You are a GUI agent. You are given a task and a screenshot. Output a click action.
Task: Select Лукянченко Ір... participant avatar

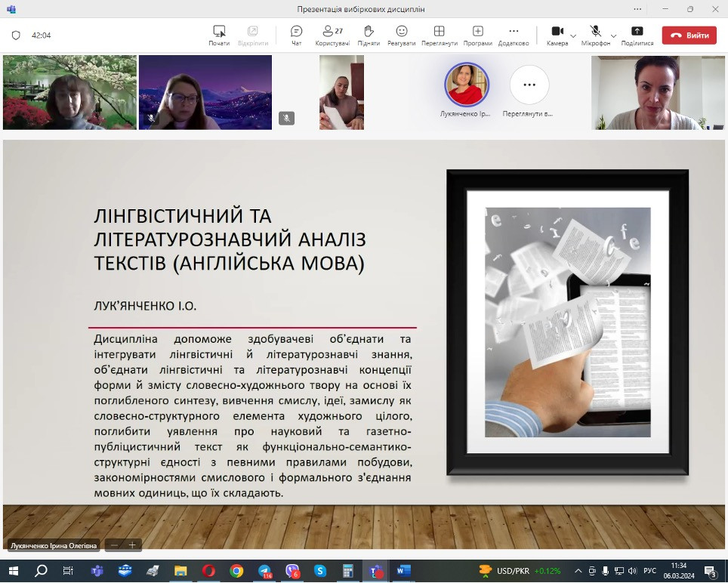coord(466,85)
